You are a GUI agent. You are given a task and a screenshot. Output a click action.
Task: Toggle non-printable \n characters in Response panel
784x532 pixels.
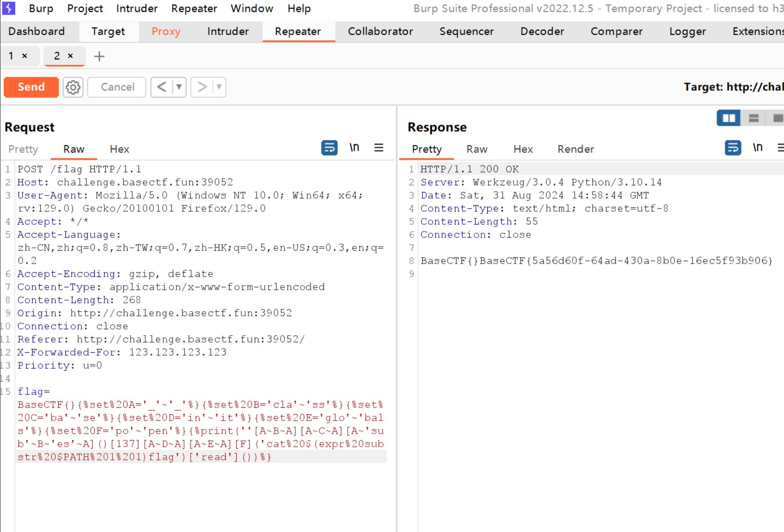(757, 148)
